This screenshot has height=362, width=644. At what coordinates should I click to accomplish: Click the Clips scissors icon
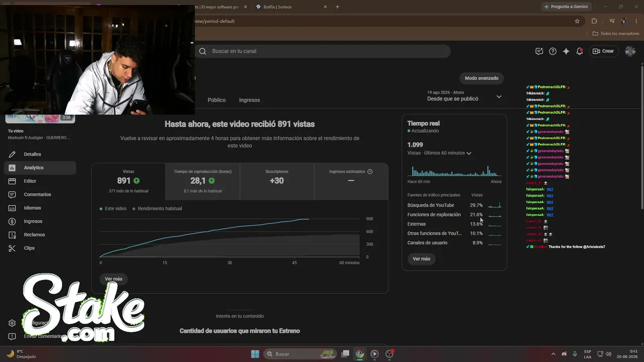coord(13,248)
